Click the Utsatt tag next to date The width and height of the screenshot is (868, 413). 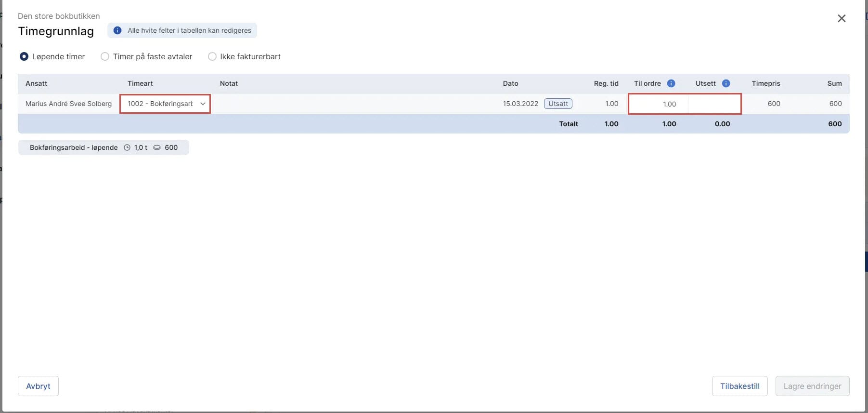(x=558, y=104)
